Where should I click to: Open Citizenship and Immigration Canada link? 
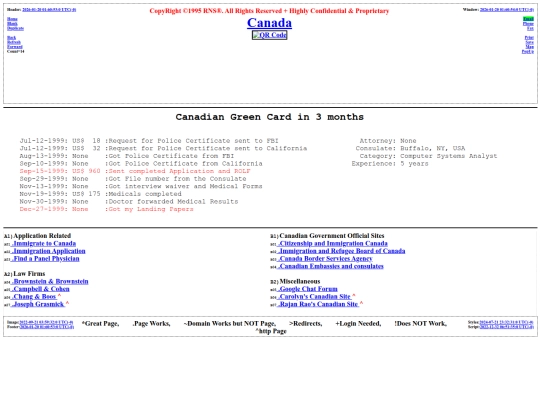(x=332, y=243)
